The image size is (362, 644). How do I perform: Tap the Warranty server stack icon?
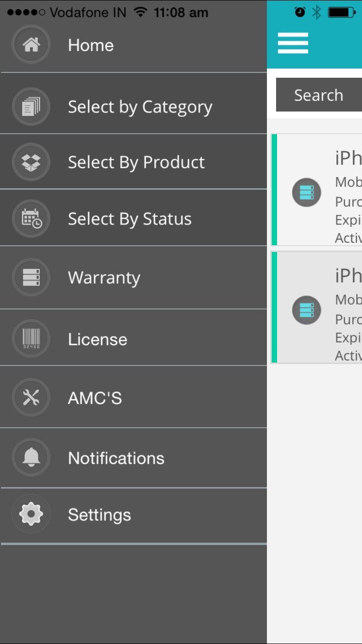[x=31, y=277]
